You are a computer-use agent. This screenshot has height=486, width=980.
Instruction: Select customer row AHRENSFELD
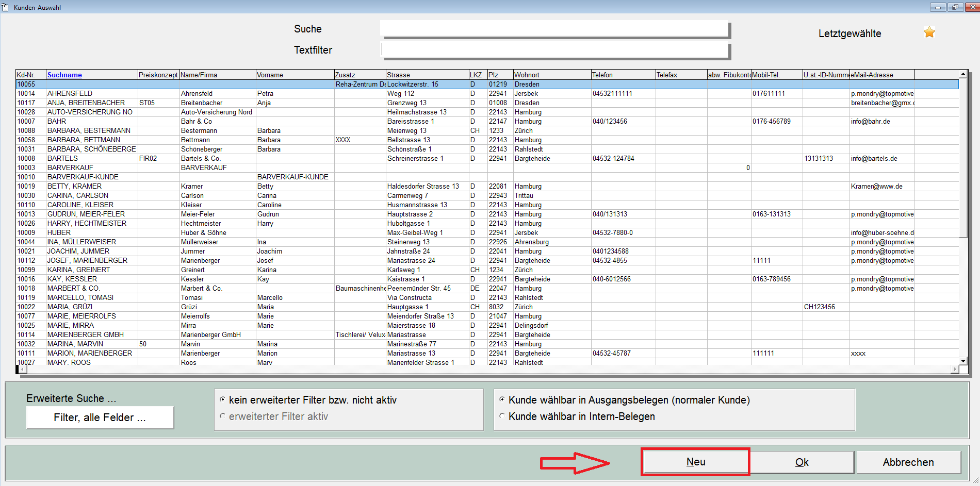(487, 93)
